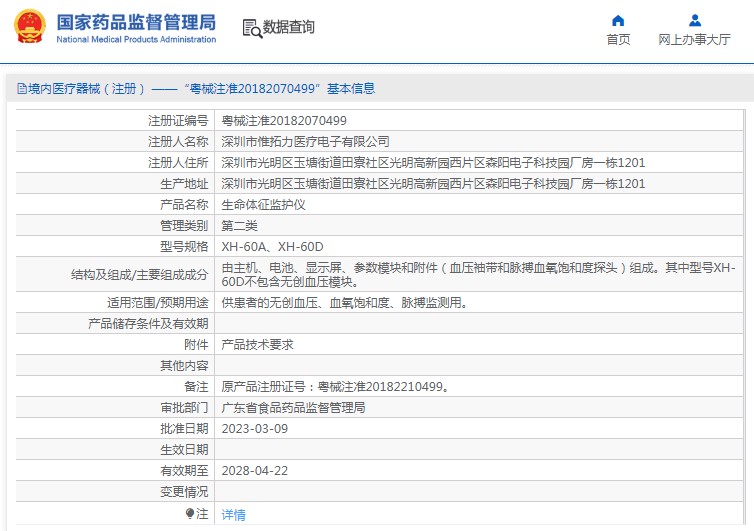Open the 首页 link
This screenshot has width=754, height=531.
click(x=618, y=39)
